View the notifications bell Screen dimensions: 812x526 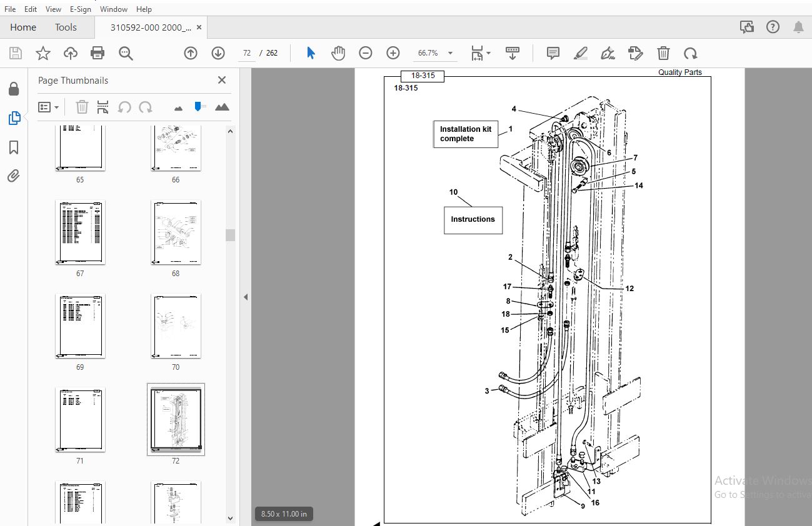click(798, 27)
